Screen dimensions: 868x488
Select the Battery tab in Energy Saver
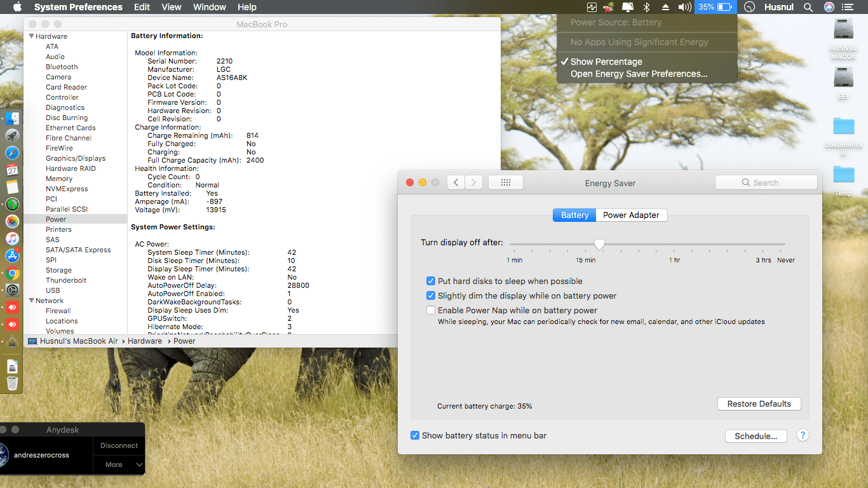coord(574,215)
